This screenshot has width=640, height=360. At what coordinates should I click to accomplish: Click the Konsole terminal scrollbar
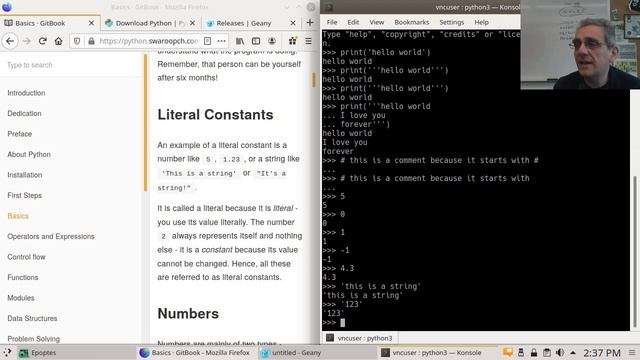634,251
